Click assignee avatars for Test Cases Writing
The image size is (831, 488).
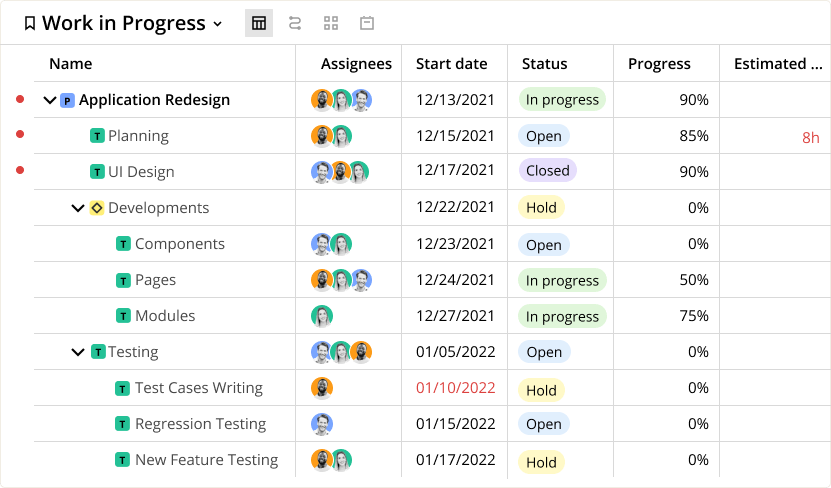pyautogui.click(x=321, y=388)
